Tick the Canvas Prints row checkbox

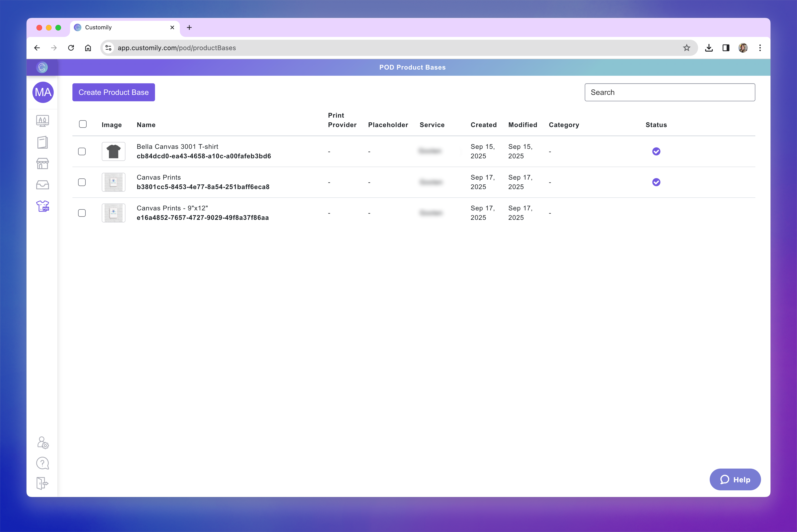[82, 182]
